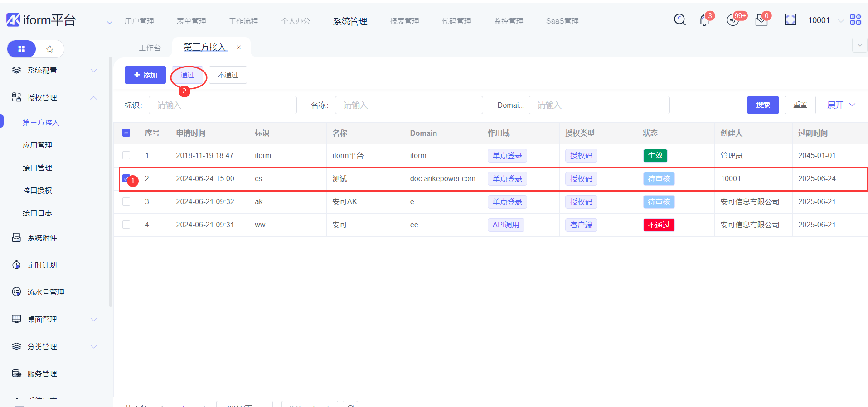This screenshot has height=407, width=868.
Task: Expand the 展开 filter options
Action: (x=841, y=105)
